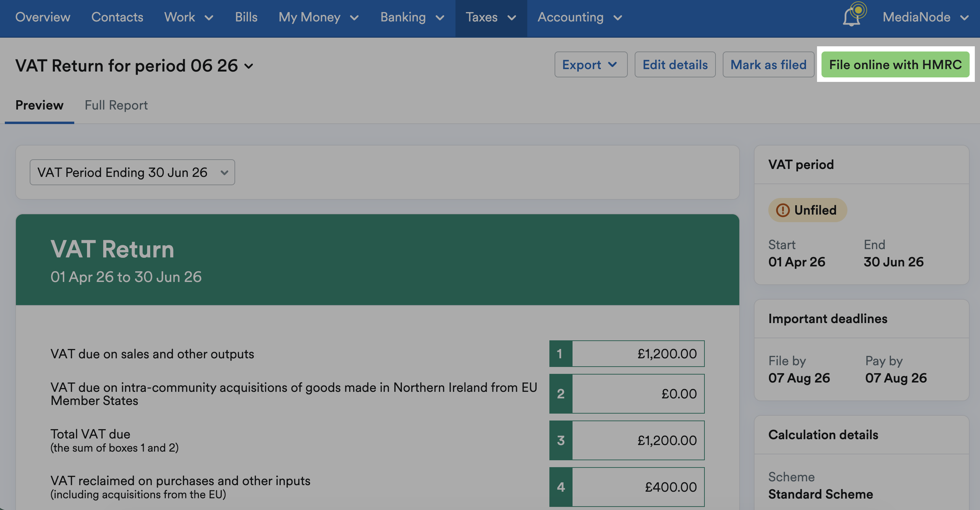The height and width of the screenshot is (510, 980).
Task: Click the intra-community acquisitions row label
Action: click(x=294, y=394)
